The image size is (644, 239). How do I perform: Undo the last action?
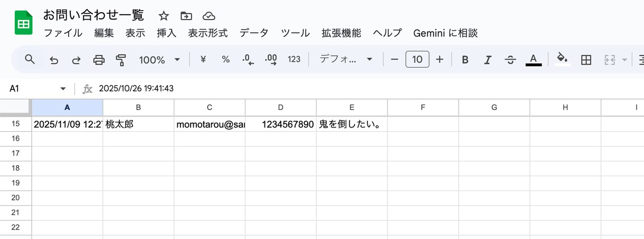pyautogui.click(x=54, y=60)
